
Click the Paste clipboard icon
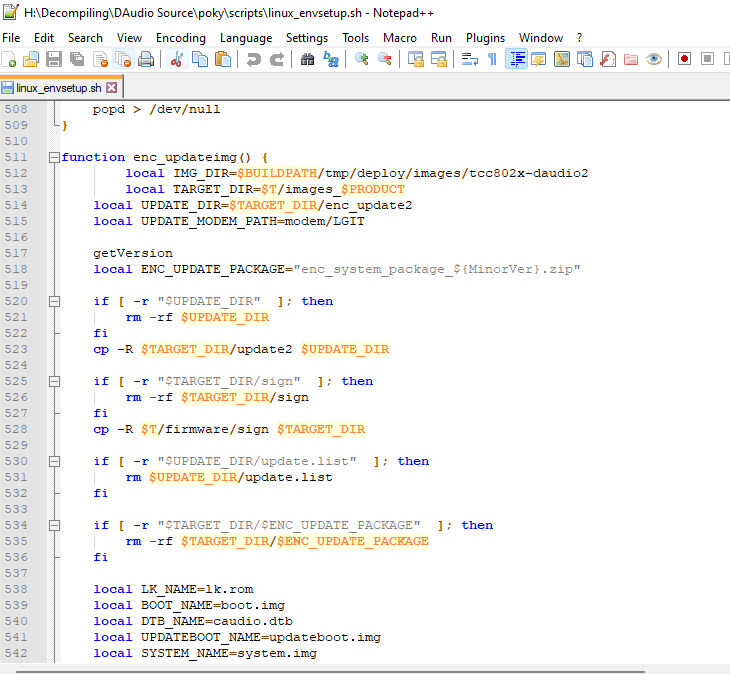[x=223, y=60]
